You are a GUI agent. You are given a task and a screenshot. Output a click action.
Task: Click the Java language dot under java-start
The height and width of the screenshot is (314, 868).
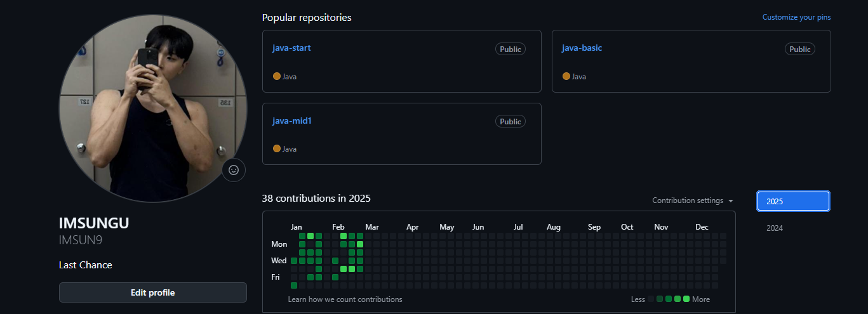[277, 76]
